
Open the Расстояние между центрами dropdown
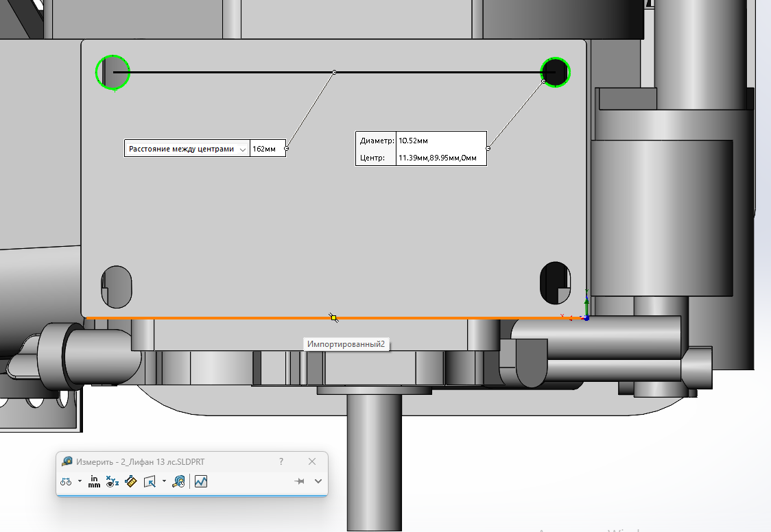(x=242, y=149)
